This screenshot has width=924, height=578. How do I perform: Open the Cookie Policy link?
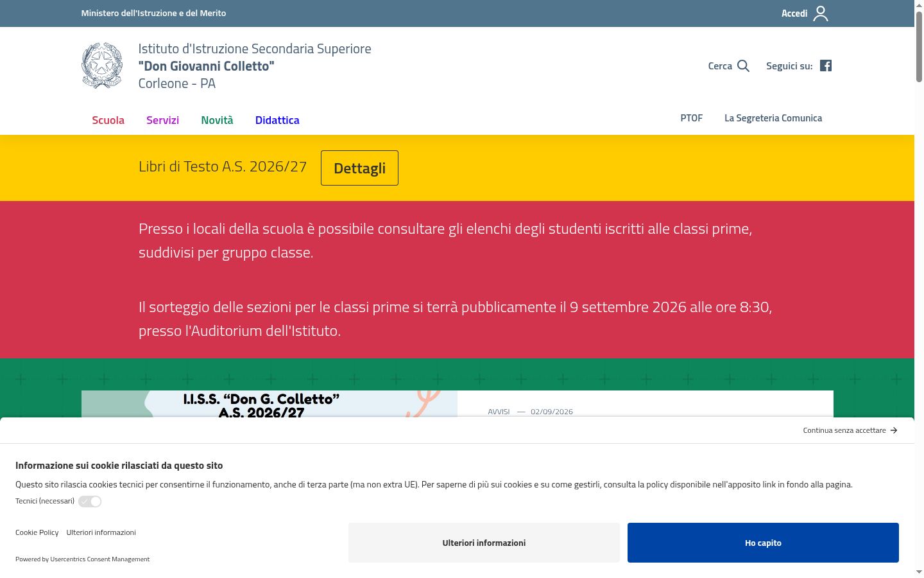37,532
